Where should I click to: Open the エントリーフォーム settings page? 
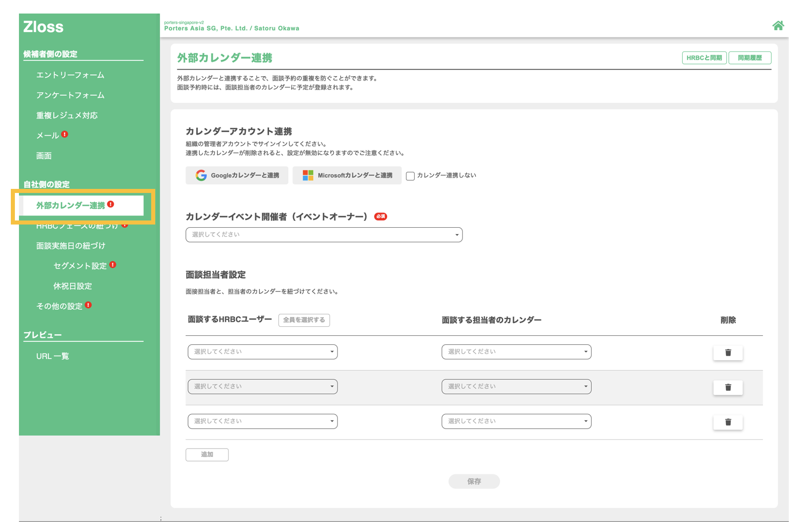pyautogui.click(x=70, y=75)
